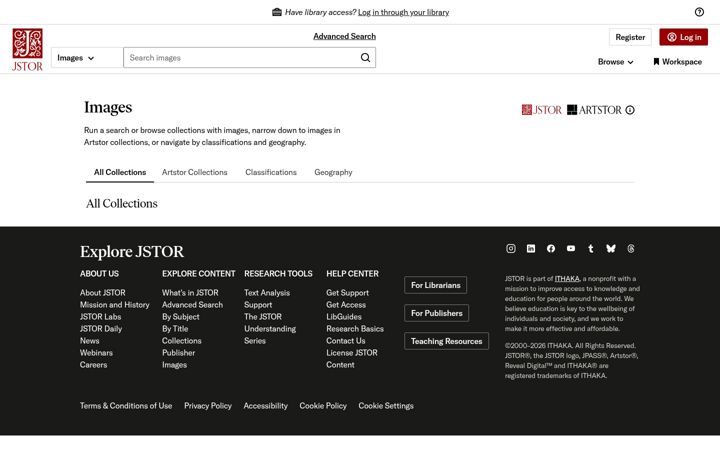Screen dimensions: 720x450
Task: Expand the Browse menu
Action: tap(615, 62)
